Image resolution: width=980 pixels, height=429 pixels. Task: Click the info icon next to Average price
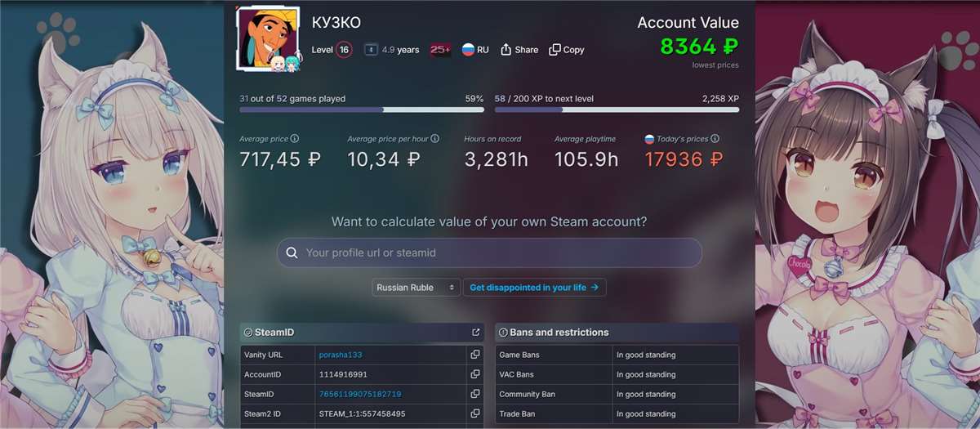pos(295,139)
